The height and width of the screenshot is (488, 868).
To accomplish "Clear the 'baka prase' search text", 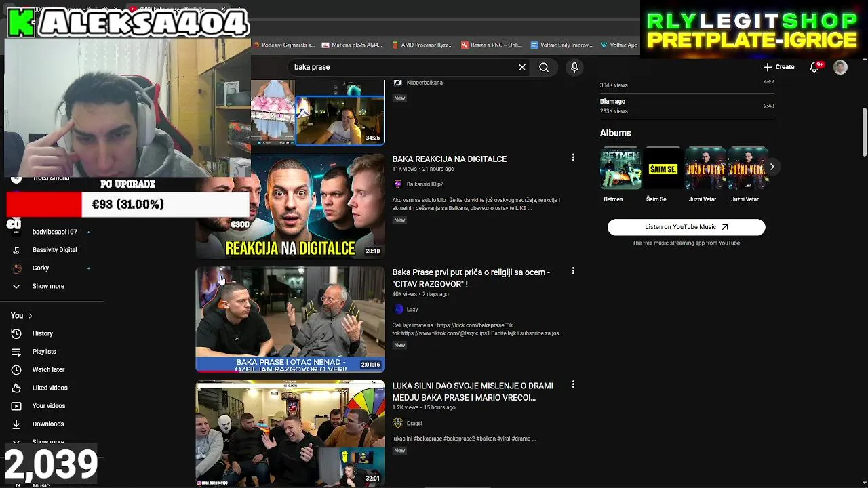I will point(522,67).
